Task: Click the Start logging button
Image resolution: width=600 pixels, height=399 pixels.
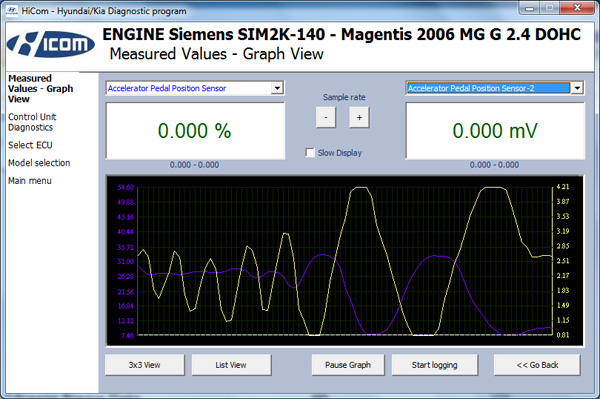Action: tap(435, 365)
